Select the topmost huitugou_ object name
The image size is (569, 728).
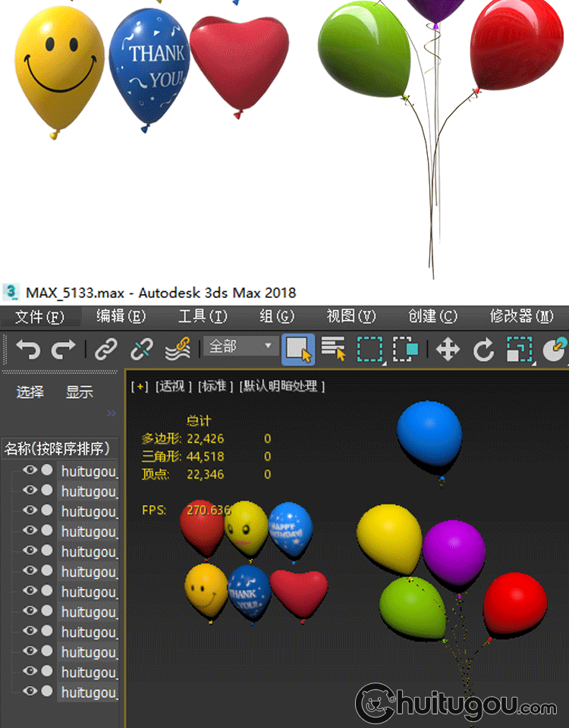tap(90, 471)
